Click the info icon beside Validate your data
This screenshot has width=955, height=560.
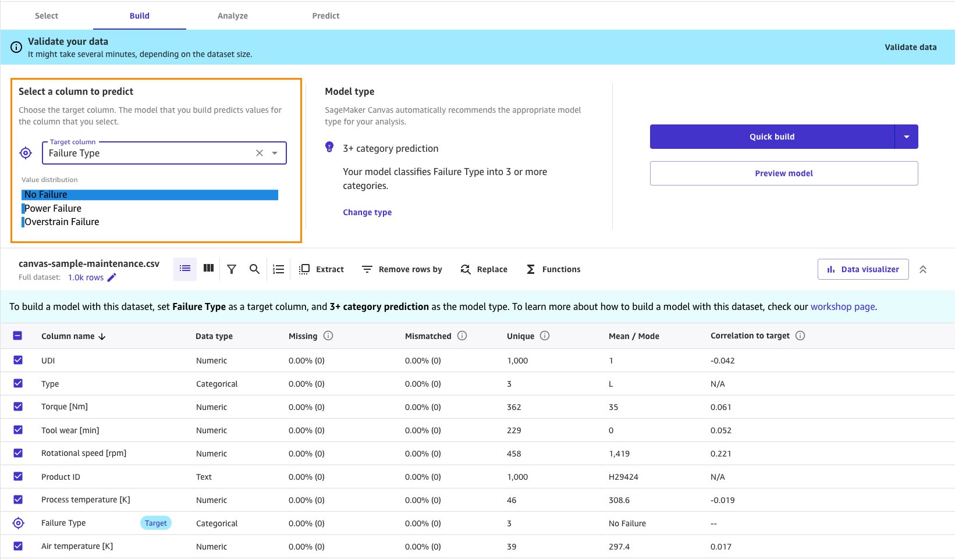click(16, 47)
